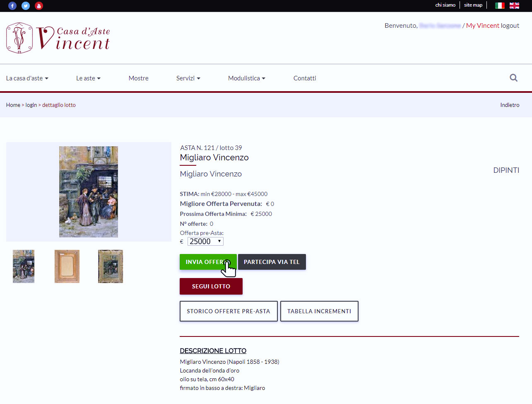Click the search magnifier icon
The width and height of the screenshot is (532, 404).
pos(513,78)
